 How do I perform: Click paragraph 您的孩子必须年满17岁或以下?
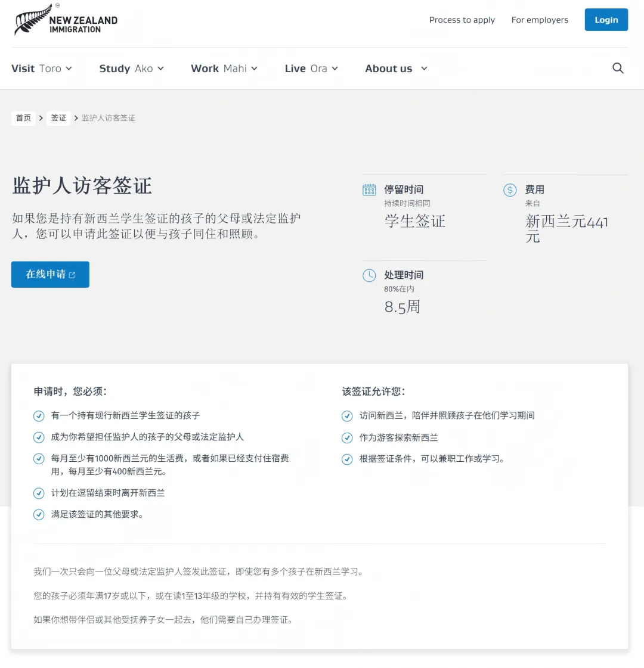pos(191,596)
